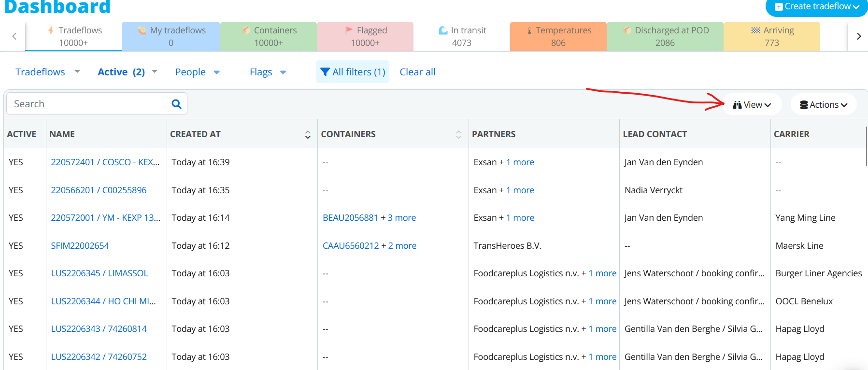Click the Carrier column header
Screen dimensions: 868x370
click(791, 134)
